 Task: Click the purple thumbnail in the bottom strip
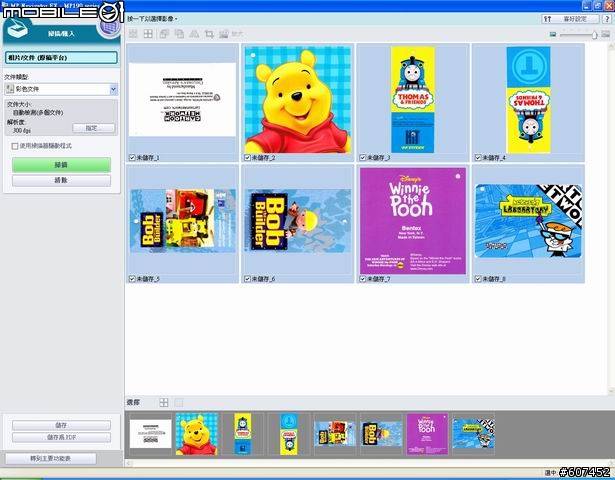click(427, 434)
